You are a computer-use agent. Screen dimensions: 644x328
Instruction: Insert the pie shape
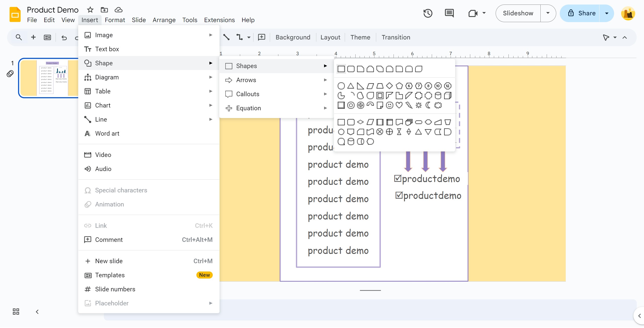(x=341, y=96)
